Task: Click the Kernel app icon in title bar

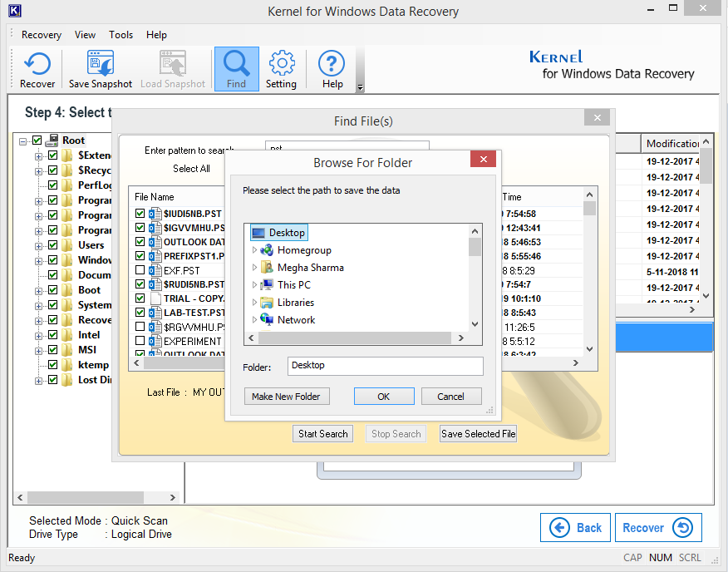Action: [14, 11]
